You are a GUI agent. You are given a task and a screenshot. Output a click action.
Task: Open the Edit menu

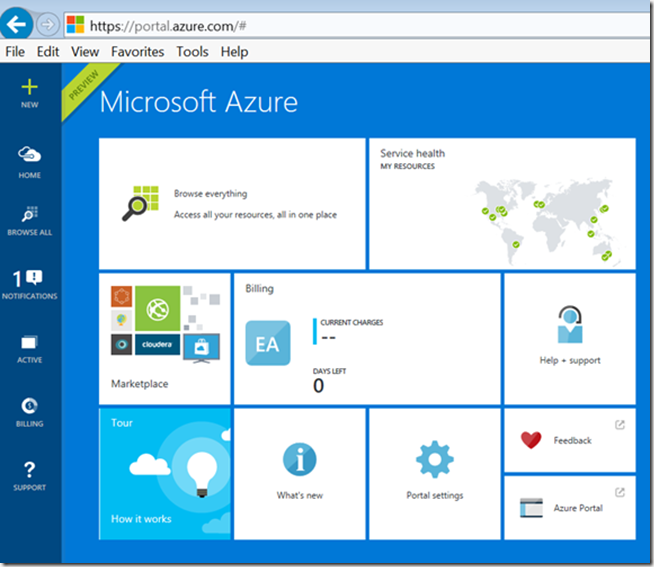coord(48,52)
